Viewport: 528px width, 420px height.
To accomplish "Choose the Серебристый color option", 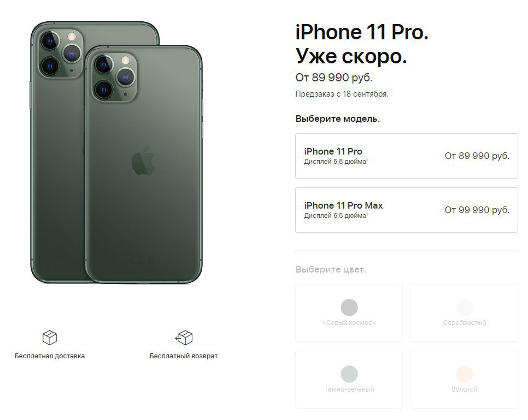I will point(465,313).
